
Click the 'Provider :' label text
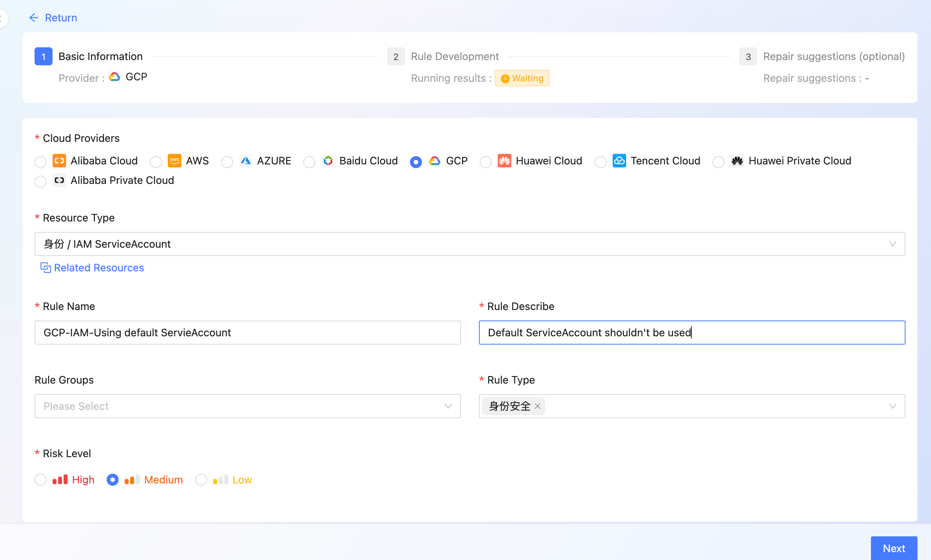point(81,78)
